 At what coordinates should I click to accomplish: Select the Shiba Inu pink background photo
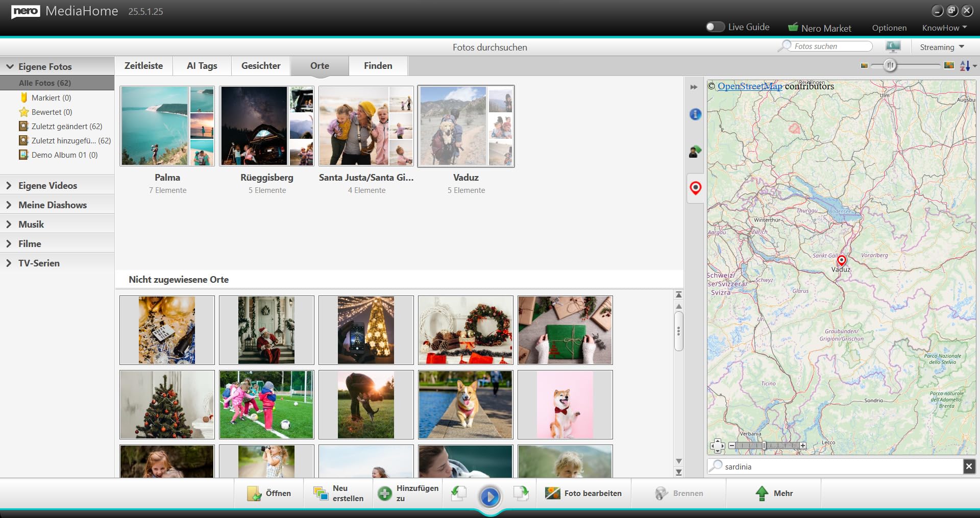point(566,405)
